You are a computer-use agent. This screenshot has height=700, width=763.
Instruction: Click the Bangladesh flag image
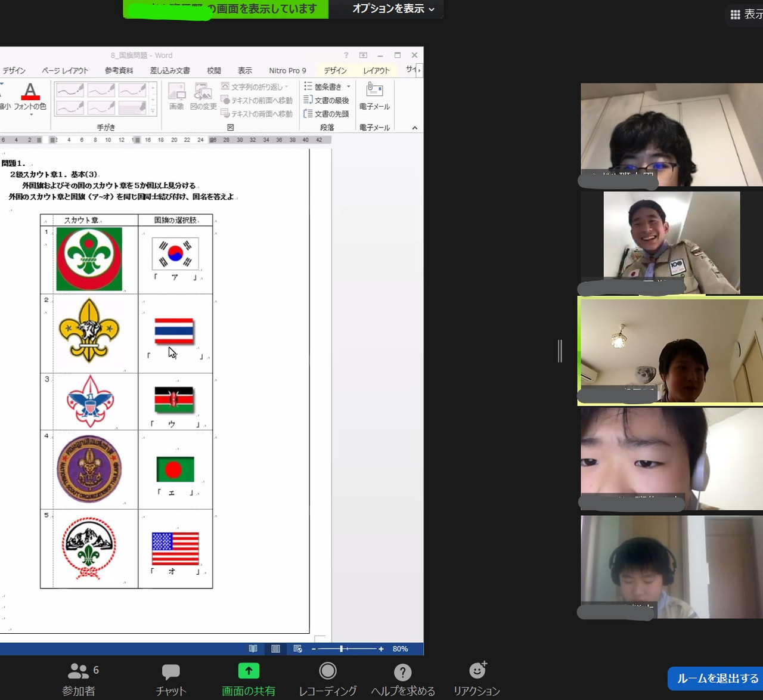point(175,469)
